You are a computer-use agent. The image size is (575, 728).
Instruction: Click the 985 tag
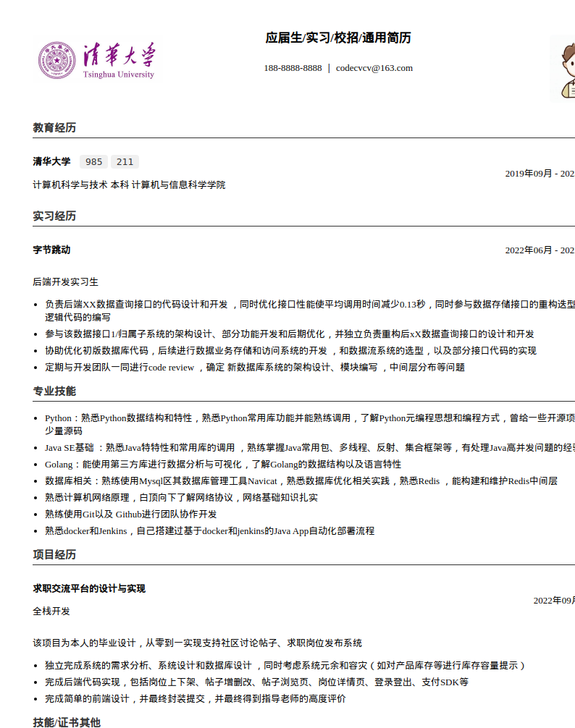point(94,161)
